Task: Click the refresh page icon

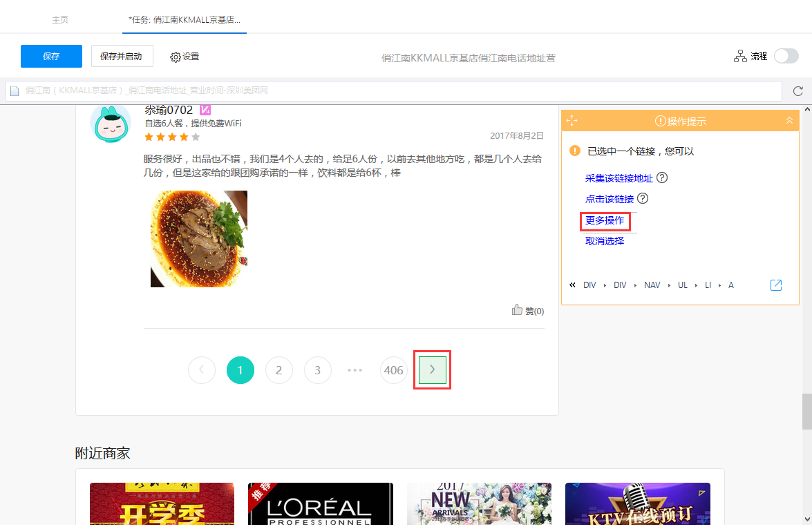Action: click(x=798, y=91)
